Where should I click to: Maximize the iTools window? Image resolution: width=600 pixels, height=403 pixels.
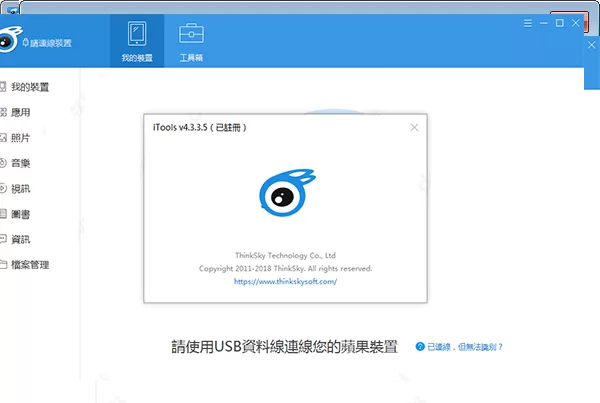pos(559,23)
